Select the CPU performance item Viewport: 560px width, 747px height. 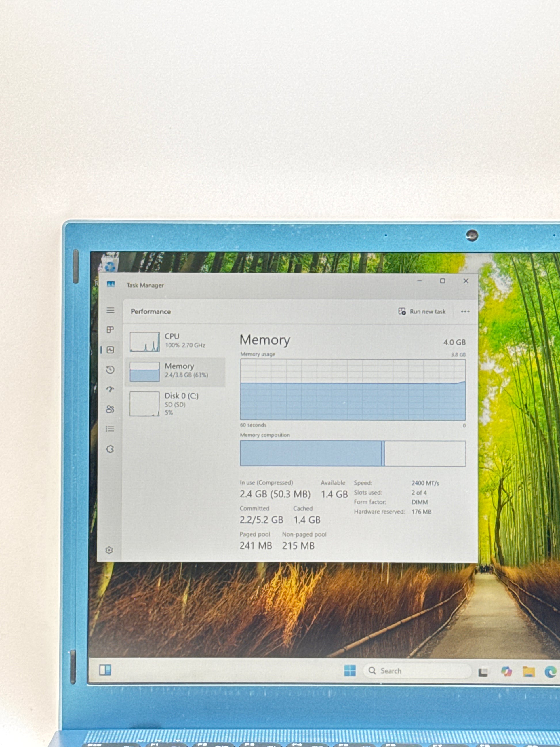pos(176,341)
